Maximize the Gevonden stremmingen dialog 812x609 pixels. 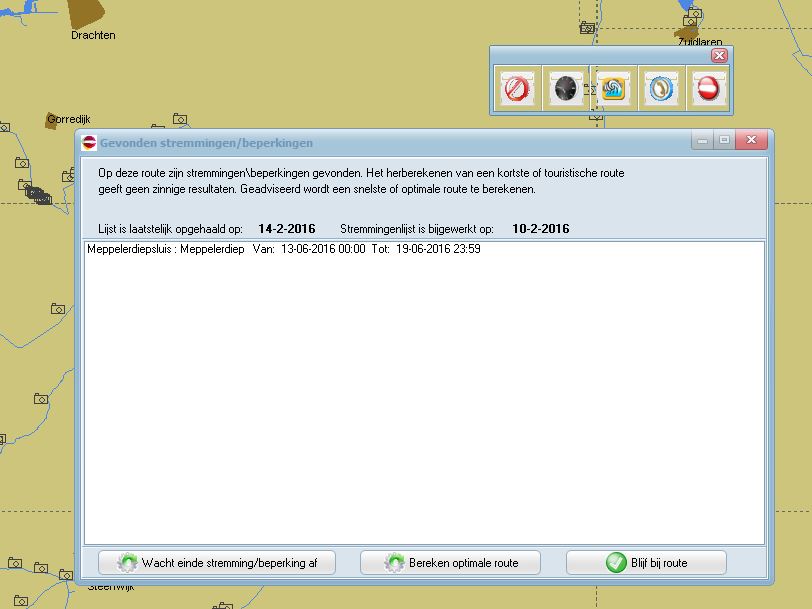tap(724, 140)
